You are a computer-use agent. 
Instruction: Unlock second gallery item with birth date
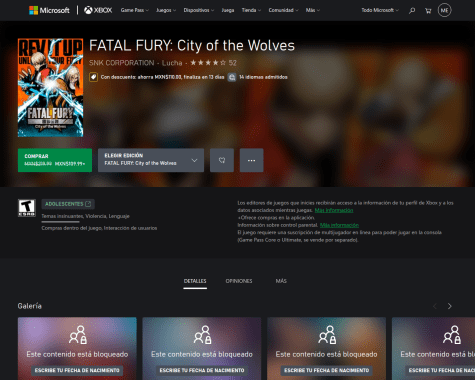coord(202,370)
